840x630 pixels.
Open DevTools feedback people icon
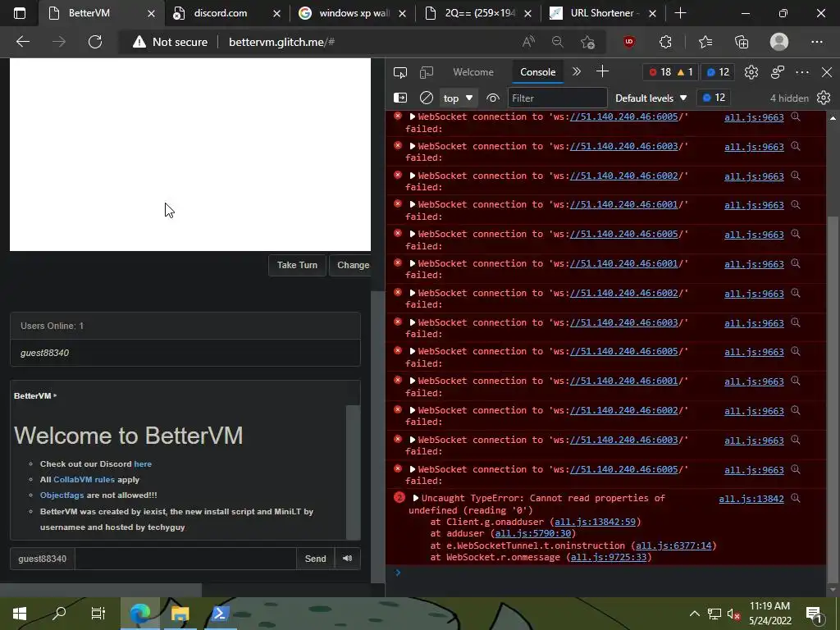click(x=778, y=72)
